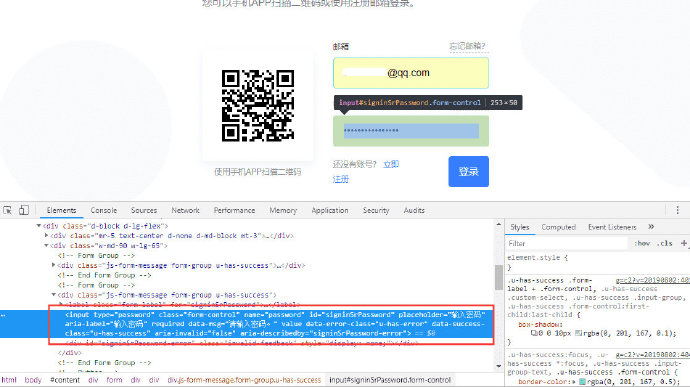
Task: Click the 邮箱 field label
Action: [x=341, y=46]
